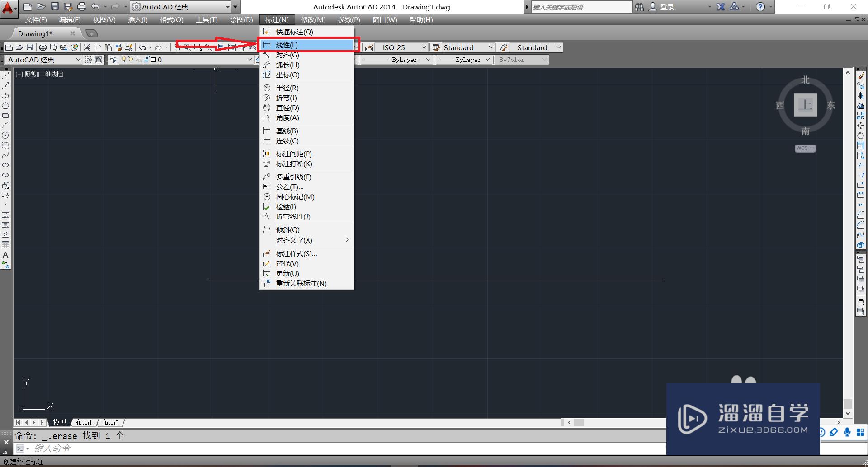Click the Rotate tool in modify toolbar
Viewport: 868px width, 467px height.
(x=861, y=135)
